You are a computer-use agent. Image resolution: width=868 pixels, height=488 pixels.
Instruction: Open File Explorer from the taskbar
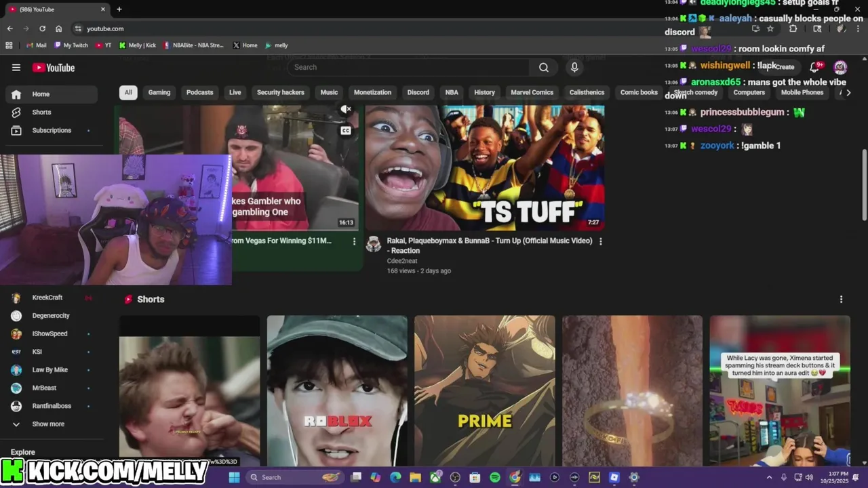(415, 477)
